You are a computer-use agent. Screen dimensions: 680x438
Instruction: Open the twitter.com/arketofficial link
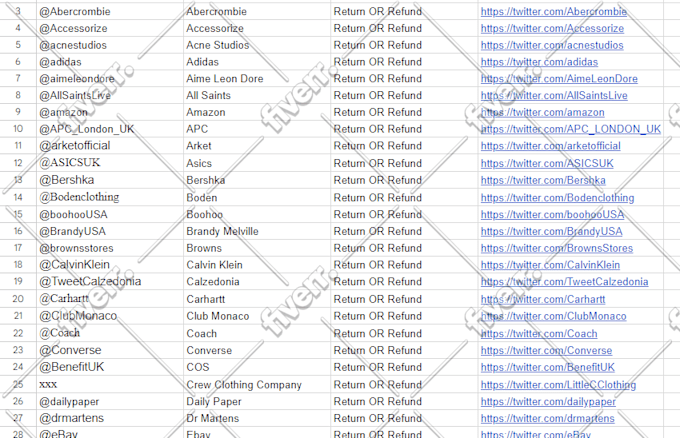click(550, 146)
